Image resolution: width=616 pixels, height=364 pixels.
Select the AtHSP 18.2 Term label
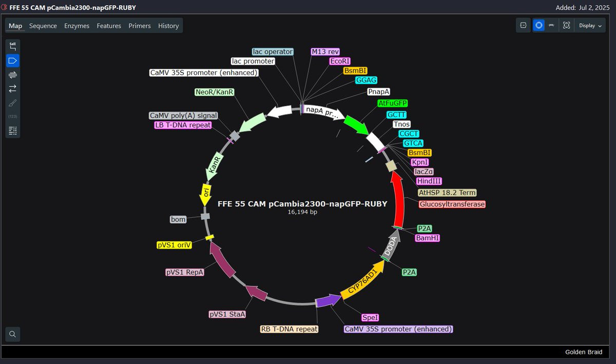(x=447, y=193)
